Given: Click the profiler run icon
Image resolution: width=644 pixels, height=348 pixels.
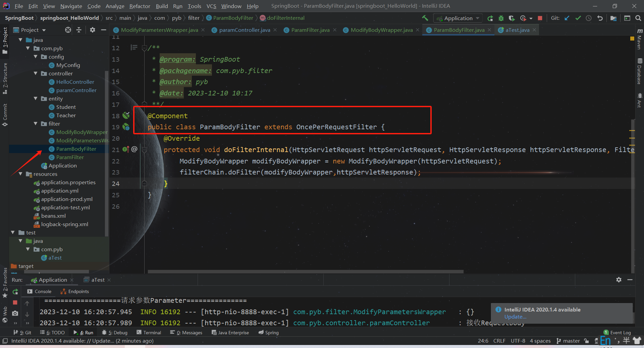Looking at the screenshot, I should (x=523, y=18).
